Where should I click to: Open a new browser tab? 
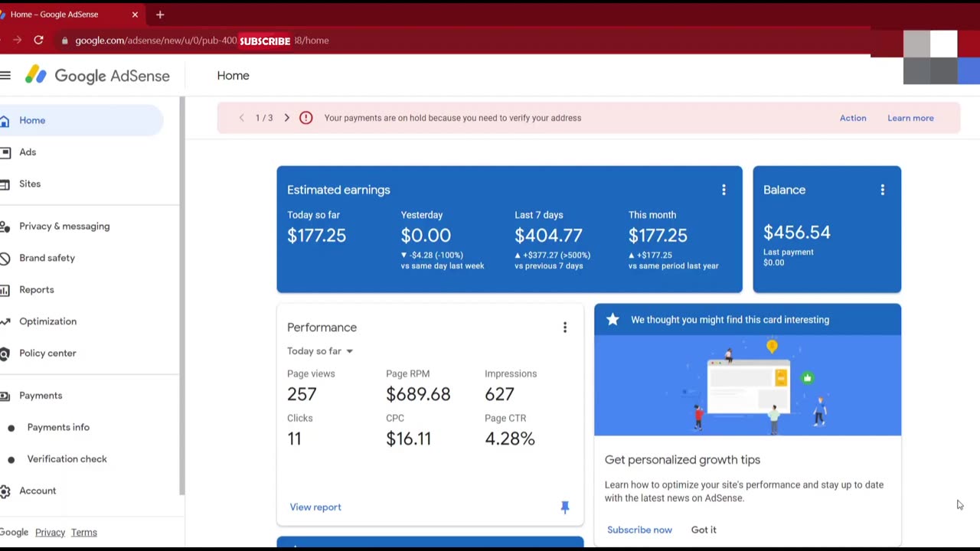[x=160, y=15]
